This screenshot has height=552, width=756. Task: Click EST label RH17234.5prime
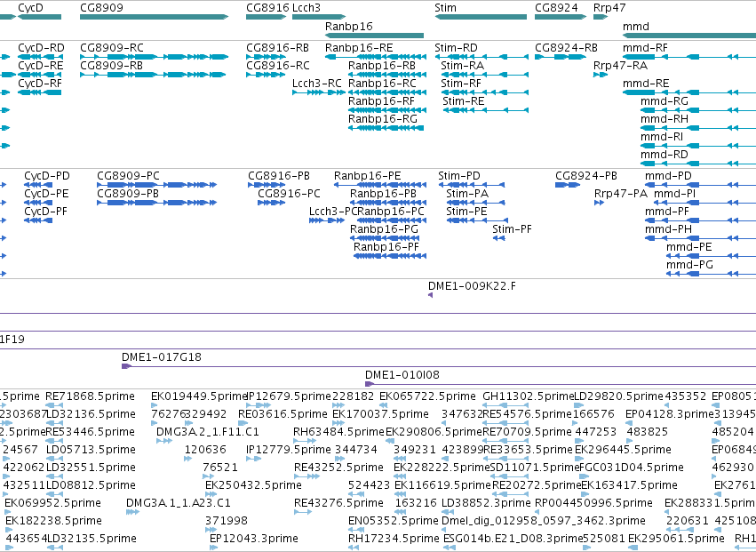pos(394,538)
